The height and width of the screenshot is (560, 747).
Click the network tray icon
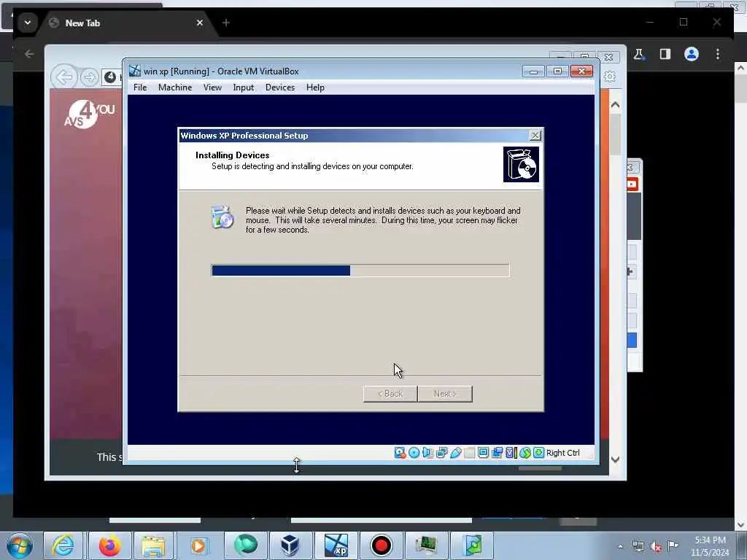(x=638, y=547)
